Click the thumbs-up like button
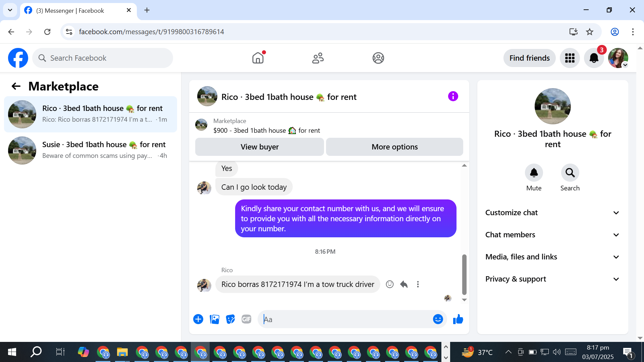644x362 pixels. pos(458,319)
